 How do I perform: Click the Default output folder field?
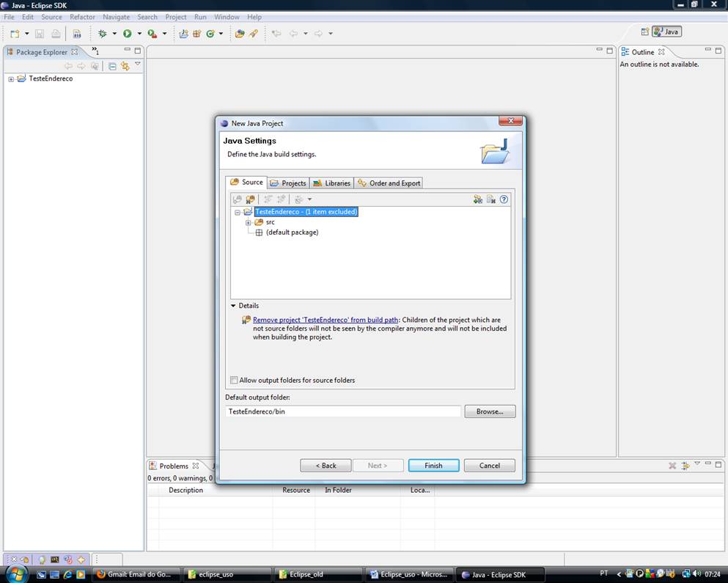(343, 411)
